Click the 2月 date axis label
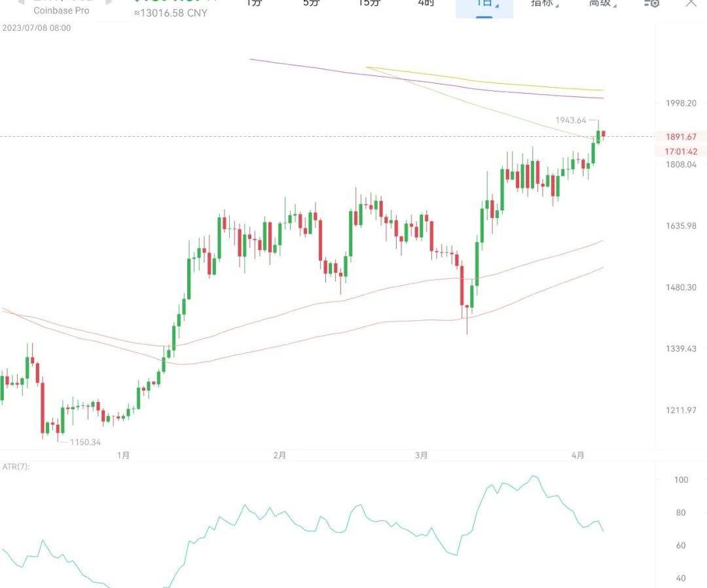The height and width of the screenshot is (588, 707). click(x=280, y=456)
